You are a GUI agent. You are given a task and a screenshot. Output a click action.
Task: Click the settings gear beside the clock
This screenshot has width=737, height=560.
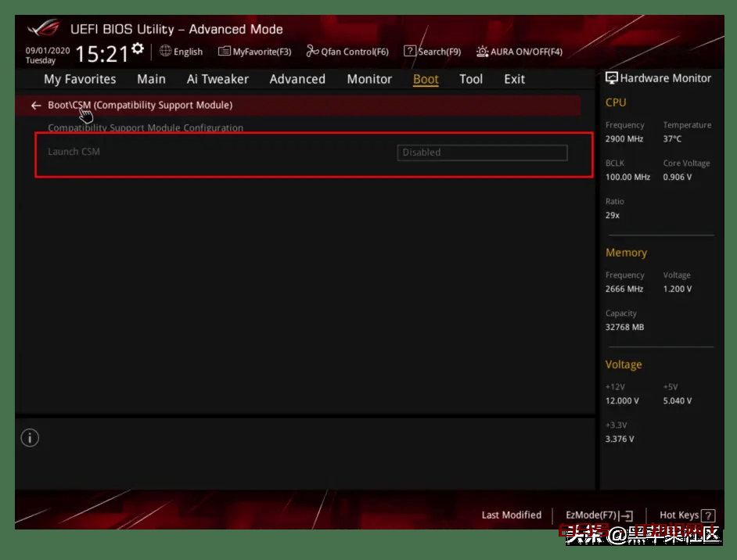[138, 49]
